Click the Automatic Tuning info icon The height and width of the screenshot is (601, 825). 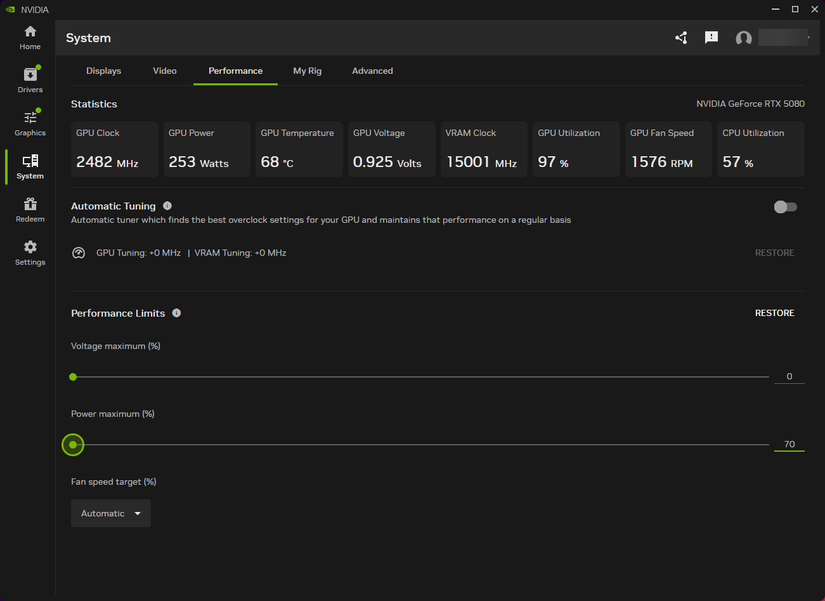[x=167, y=206]
